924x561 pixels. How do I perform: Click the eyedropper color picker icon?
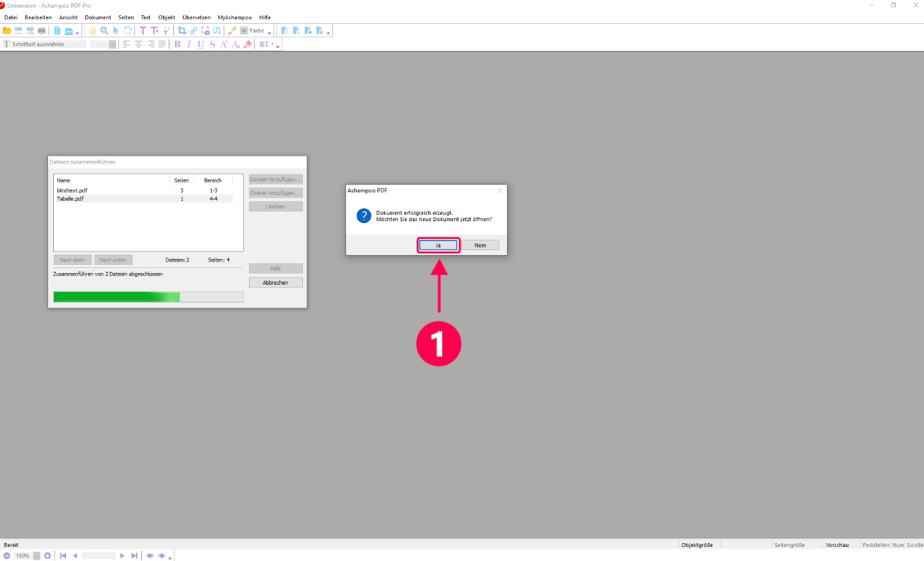tap(232, 31)
